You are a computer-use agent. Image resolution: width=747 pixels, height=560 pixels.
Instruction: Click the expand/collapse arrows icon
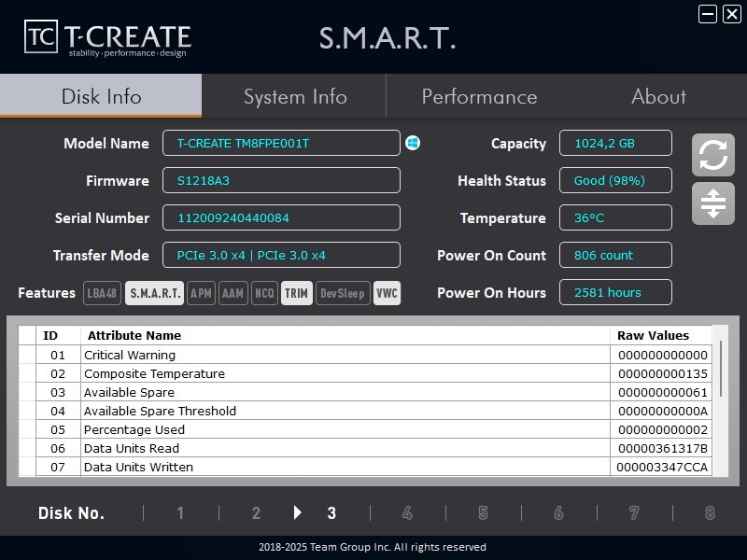[x=712, y=203]
